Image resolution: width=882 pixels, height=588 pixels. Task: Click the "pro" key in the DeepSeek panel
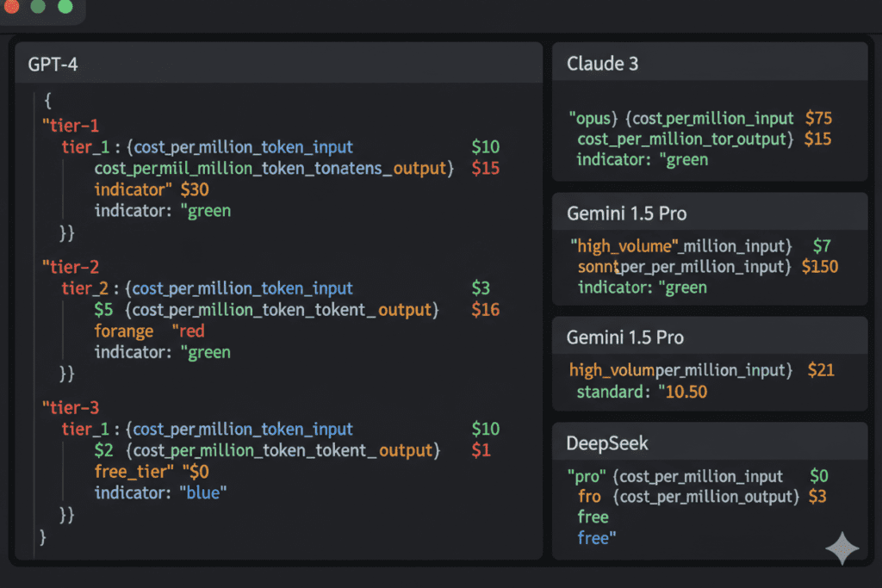tap(587, 476)
